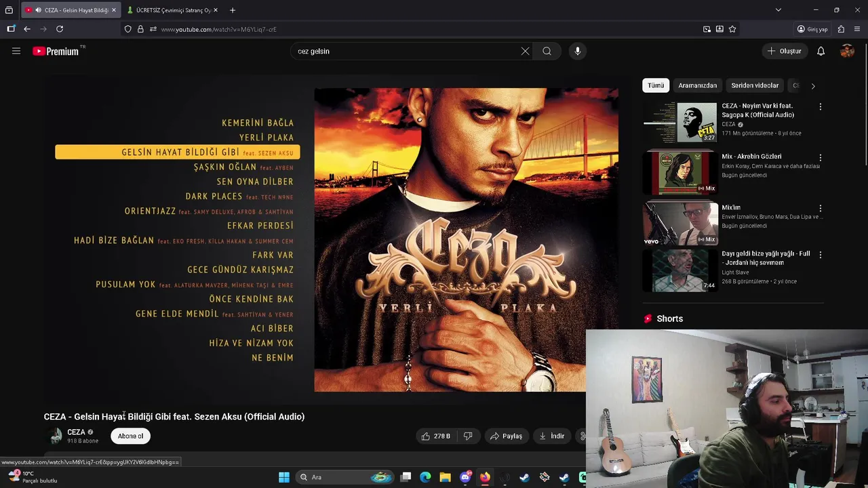
Task: Open Mix - Akrebin Gözleri thumbnail
Action: (679, 173)
